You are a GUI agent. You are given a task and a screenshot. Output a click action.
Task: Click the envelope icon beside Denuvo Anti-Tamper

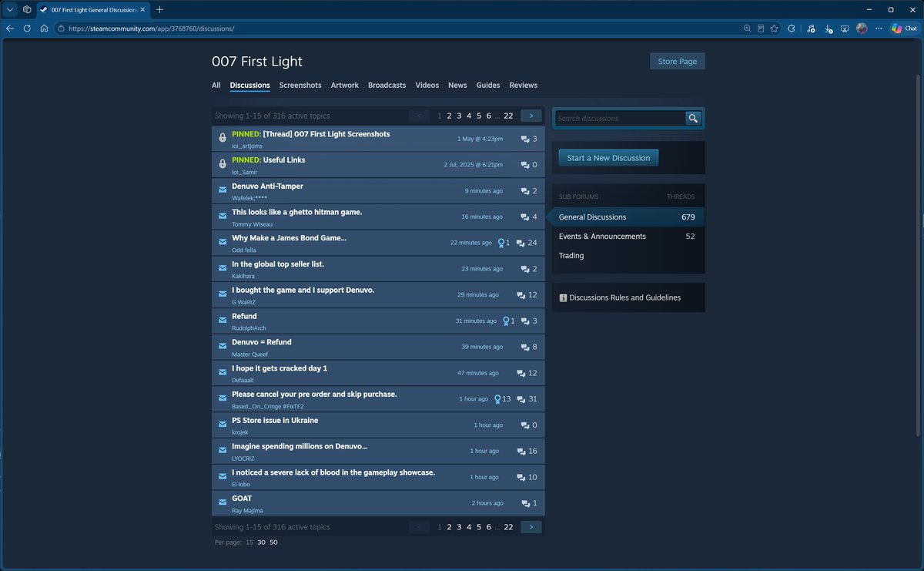point(222,190)
